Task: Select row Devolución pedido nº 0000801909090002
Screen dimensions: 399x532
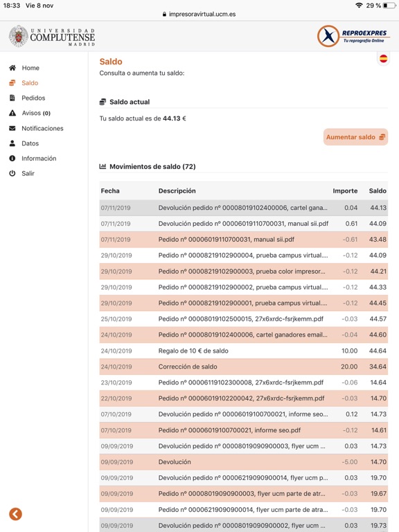Action: point(244,525)
